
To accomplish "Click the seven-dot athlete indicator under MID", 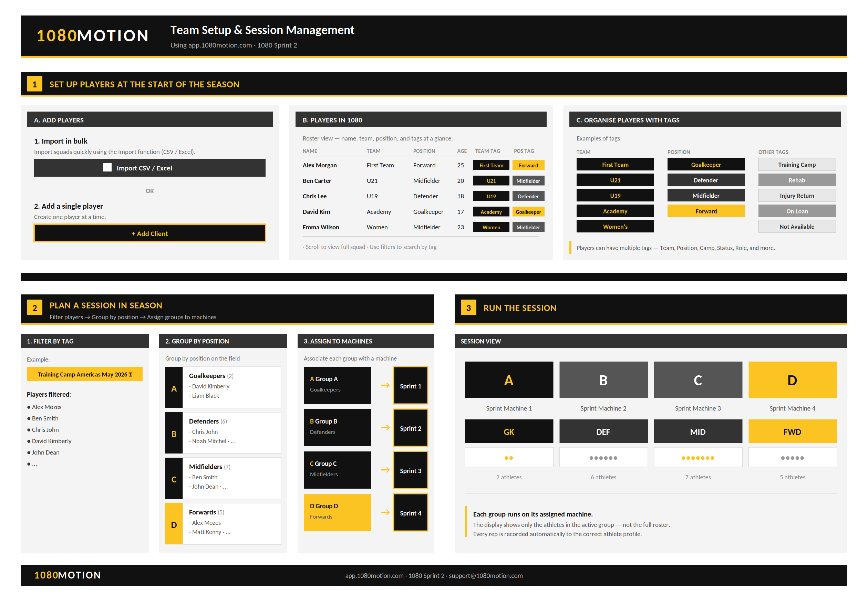I will [698, 457].
